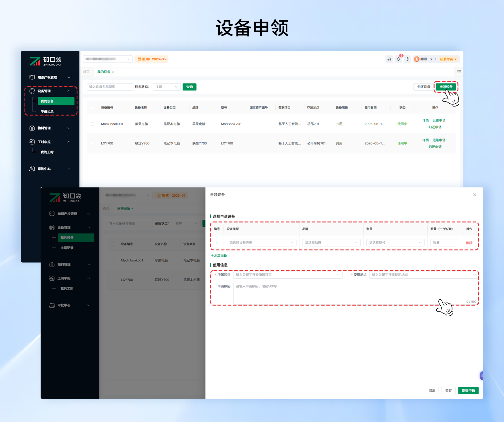Open the 所属项目 search dropdown
This screenshot has width=504, height=422.
pyautogui.click(x=288, y=275)
